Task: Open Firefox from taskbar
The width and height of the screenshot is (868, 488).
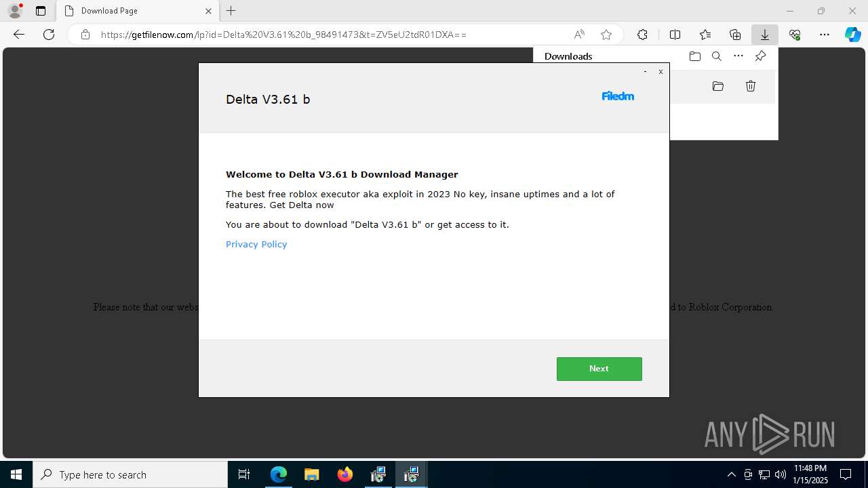Action: point(345,474)
